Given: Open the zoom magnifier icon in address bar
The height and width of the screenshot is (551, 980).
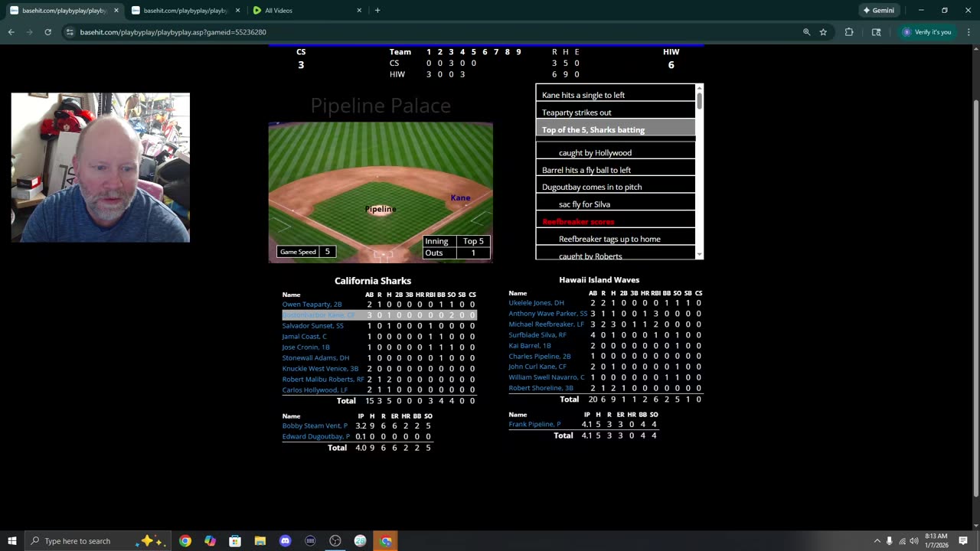Looking at the screenshot, I should click(x=806, y=32).
